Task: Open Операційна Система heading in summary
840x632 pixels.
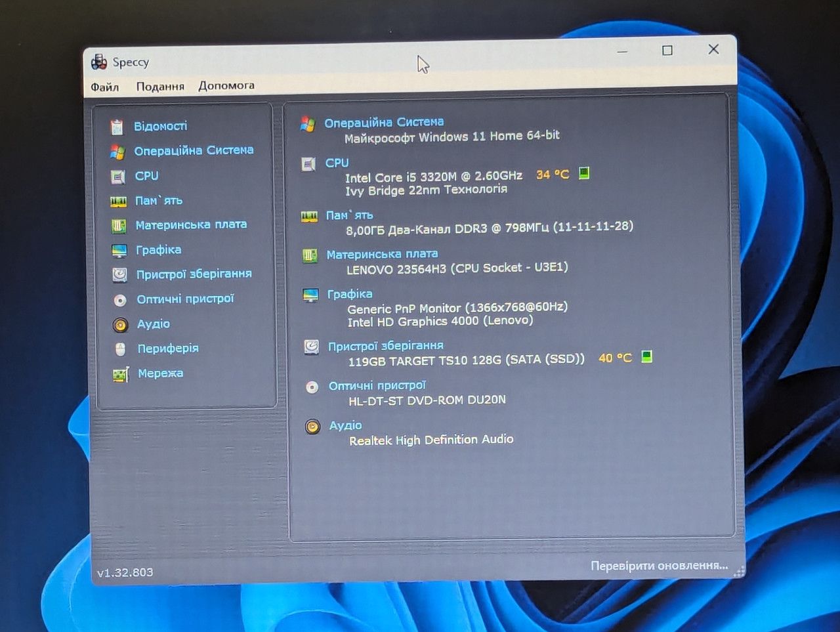Action: click(x=384, y=122)
